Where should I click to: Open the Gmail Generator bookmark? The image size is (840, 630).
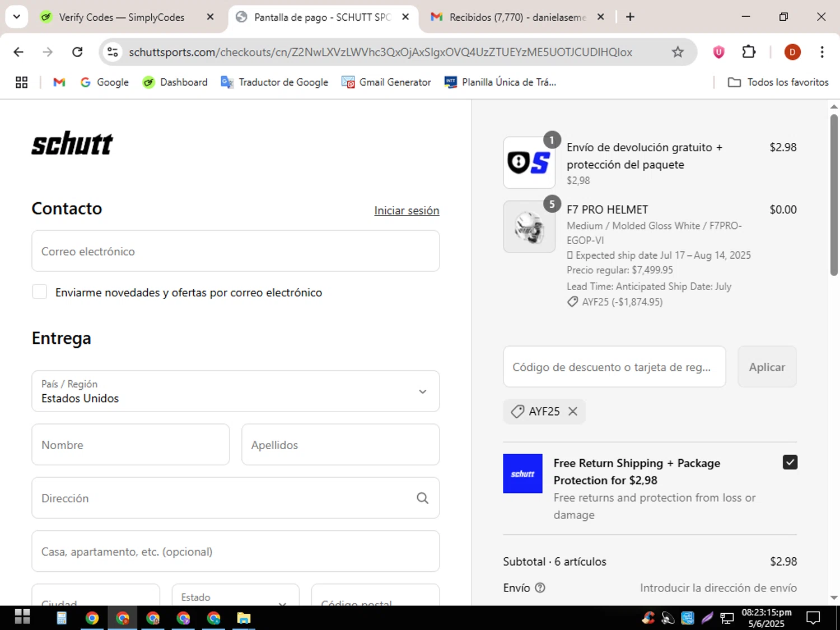click(x=386, y=82)
